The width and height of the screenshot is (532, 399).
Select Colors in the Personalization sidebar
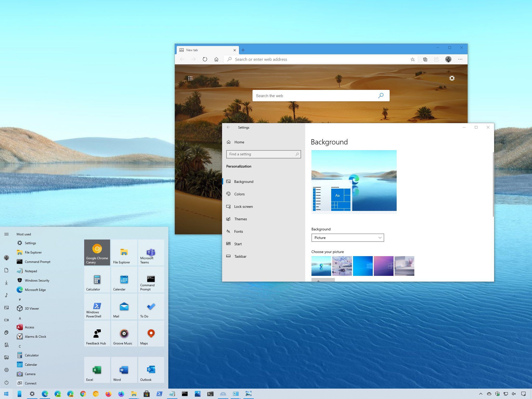click(239, 194)
